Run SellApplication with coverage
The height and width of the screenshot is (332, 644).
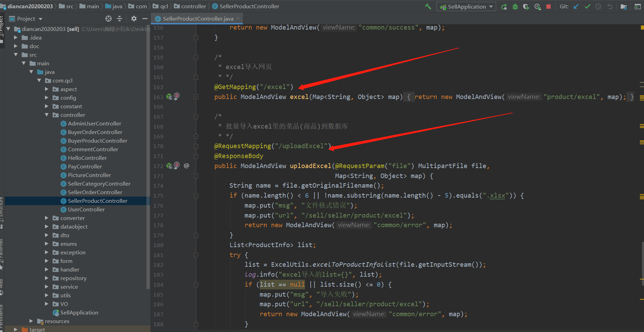(526, 7)
